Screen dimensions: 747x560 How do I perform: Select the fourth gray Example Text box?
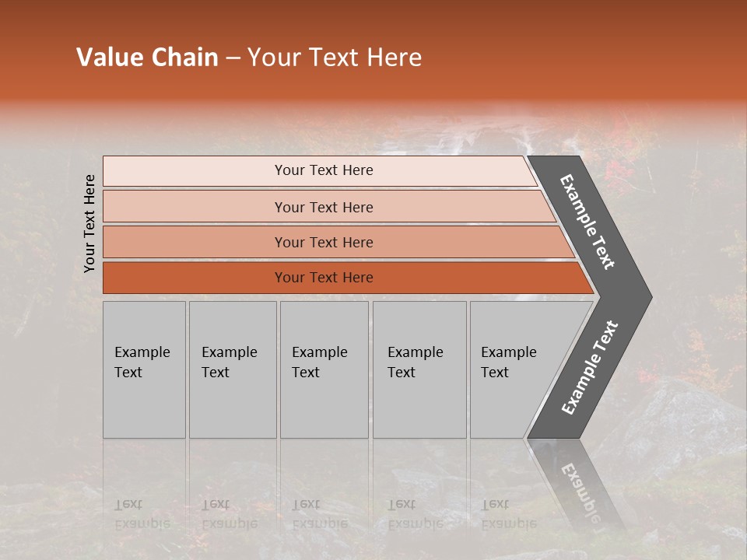pos(419,369)
